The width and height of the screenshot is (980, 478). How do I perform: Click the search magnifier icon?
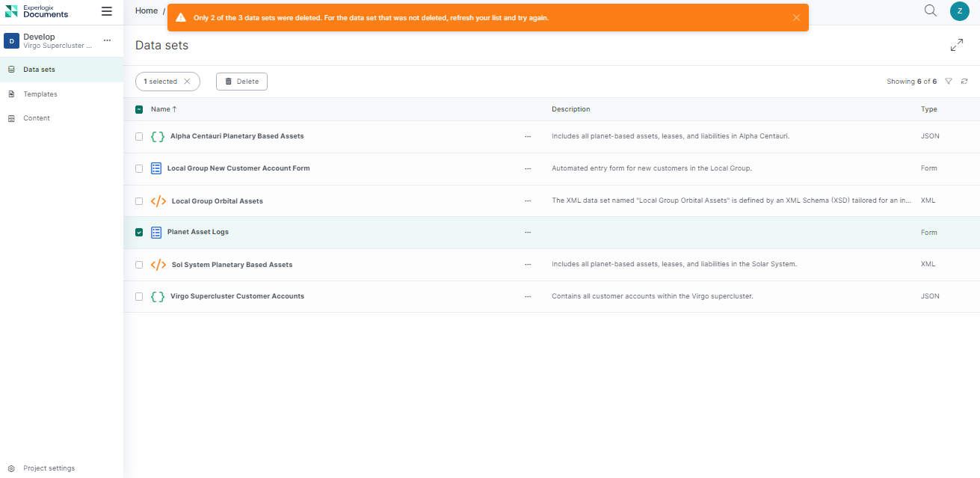click(930, 10)
